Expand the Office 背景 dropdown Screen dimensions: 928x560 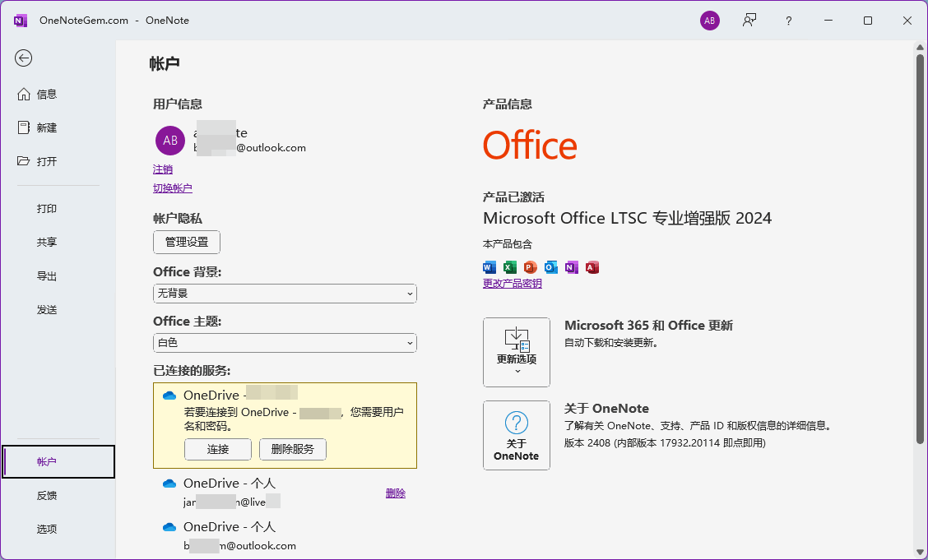coord(285,294)
